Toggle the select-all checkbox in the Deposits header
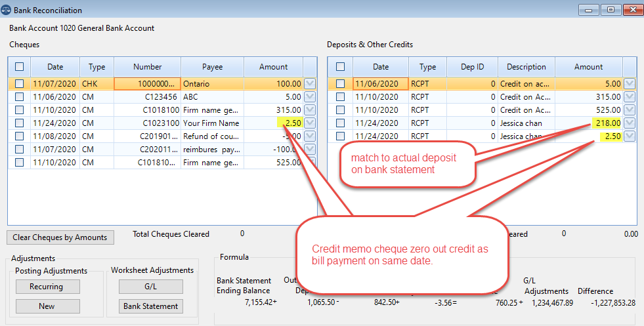The image size is (644, 326). click(x=341, y=66)
